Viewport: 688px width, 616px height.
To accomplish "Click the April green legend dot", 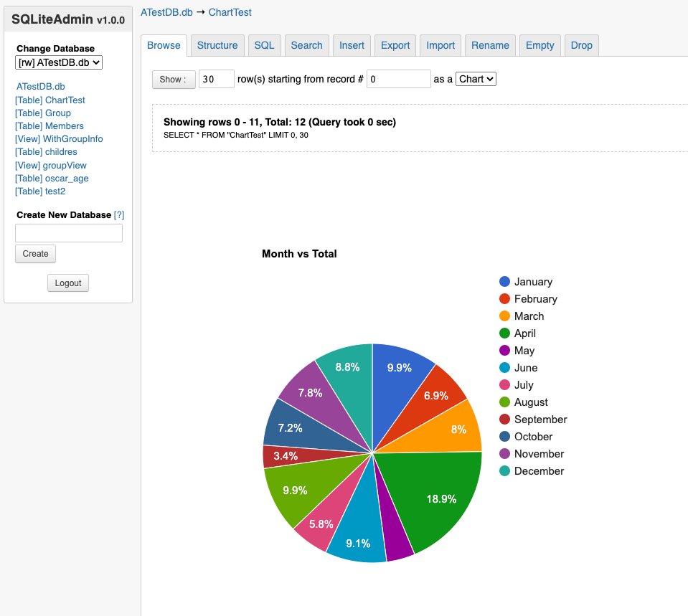I will [x=505, y=333].
